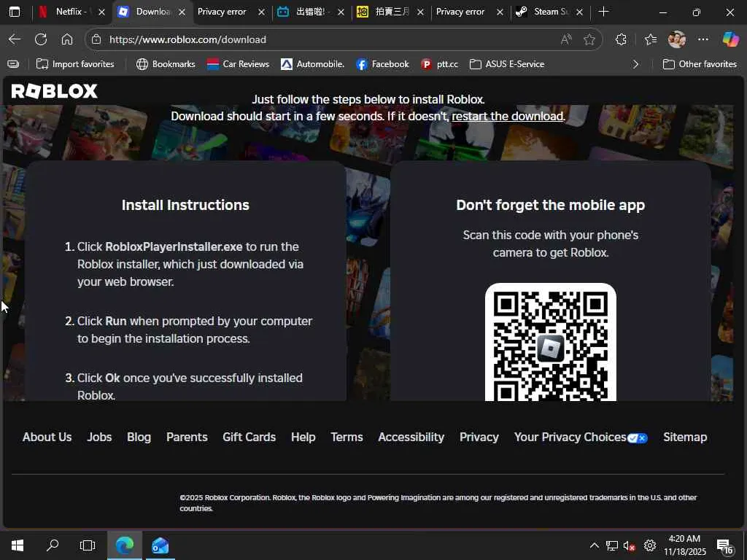
Task: Open the browser profile avatar
Action: click(677, 39)
